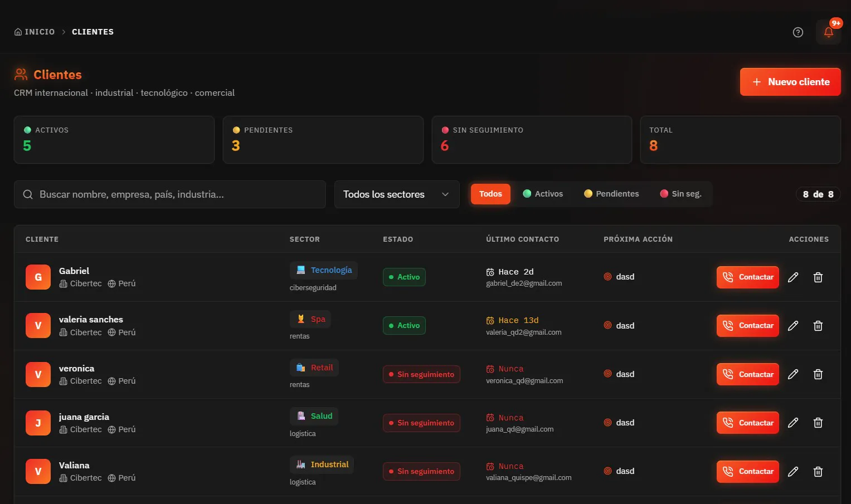Click the laptop icon in the Tecnología tag
This screenshot has width=851, height=504.
(x=301, y=270)
